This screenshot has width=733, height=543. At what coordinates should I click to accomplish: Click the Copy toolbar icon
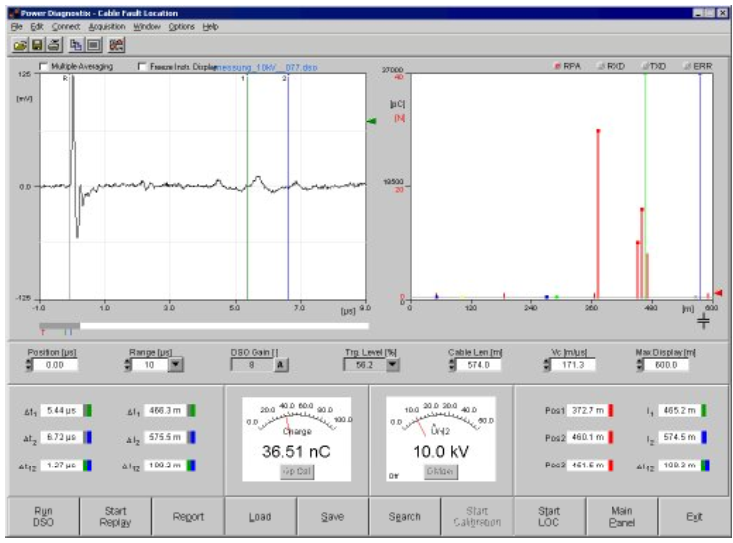pos(76,45)
